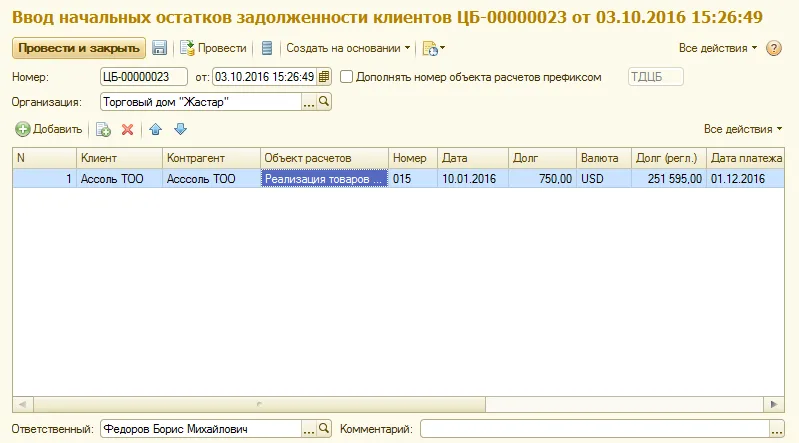Open the reports icon dropdown in the toolbar
799x443 pixels.
click(434, 48)
